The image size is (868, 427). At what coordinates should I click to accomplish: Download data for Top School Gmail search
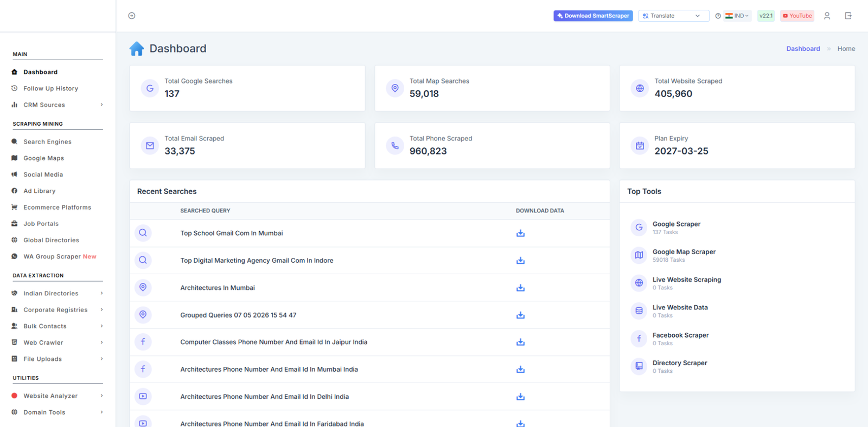click(520, 233)
